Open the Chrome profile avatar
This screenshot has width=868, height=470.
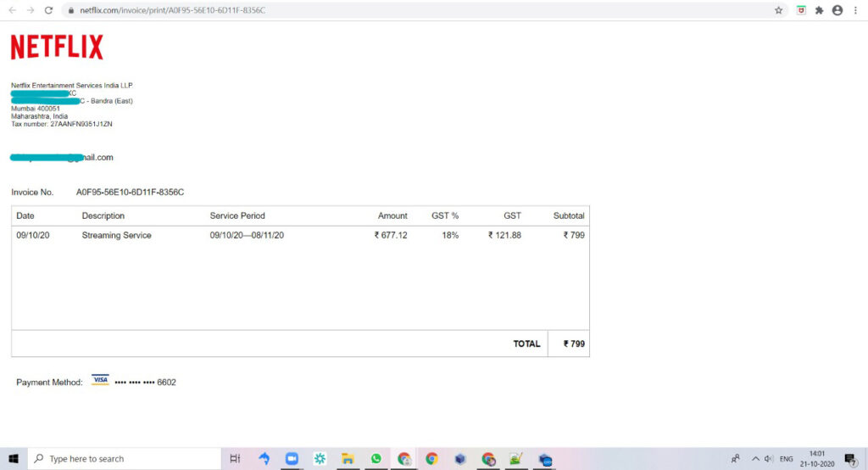837,10
